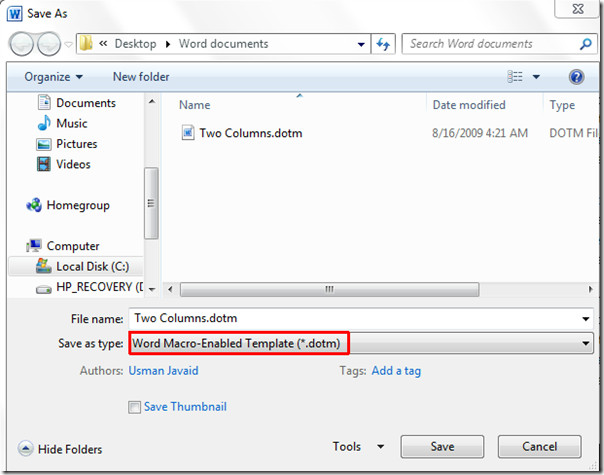Viewport: 604px width, 475px height.
Task: Click the navigation pane scroll down arrow
Action: click(x=152, y=289)
